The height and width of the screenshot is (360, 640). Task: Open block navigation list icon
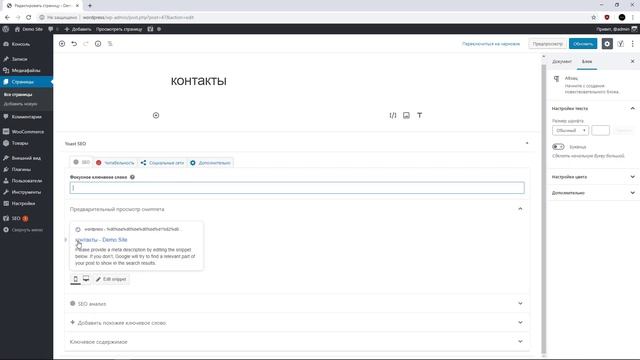(110, 44)
